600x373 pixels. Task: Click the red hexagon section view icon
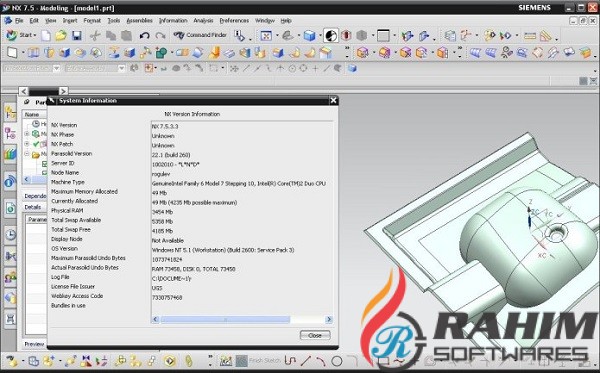[346, 36]
